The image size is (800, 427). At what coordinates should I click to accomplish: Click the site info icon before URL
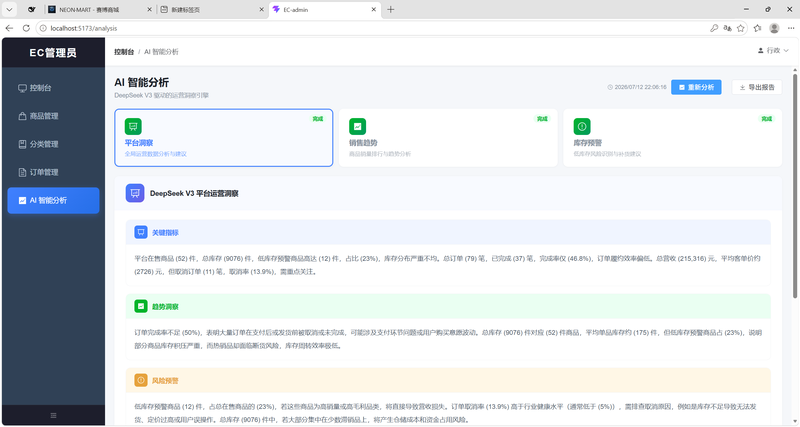(43, 28)
